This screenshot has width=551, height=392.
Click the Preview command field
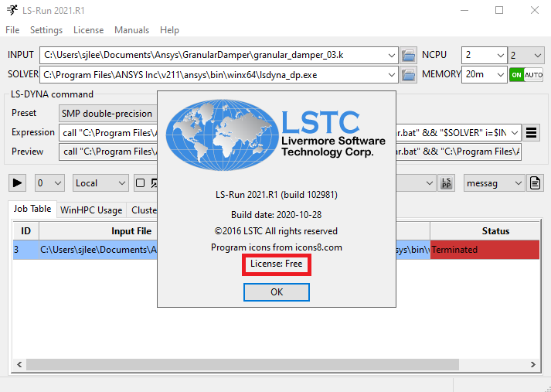(x=290, y=152)
